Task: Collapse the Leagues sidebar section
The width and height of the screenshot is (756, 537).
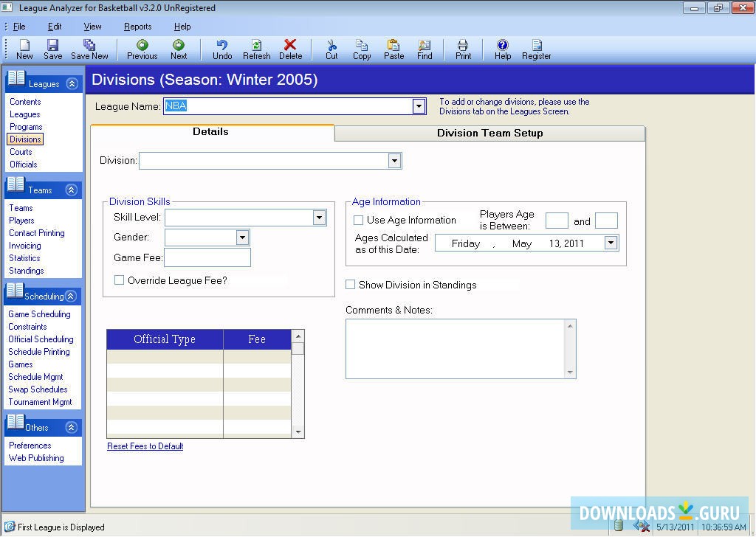Action: (72, 84)
